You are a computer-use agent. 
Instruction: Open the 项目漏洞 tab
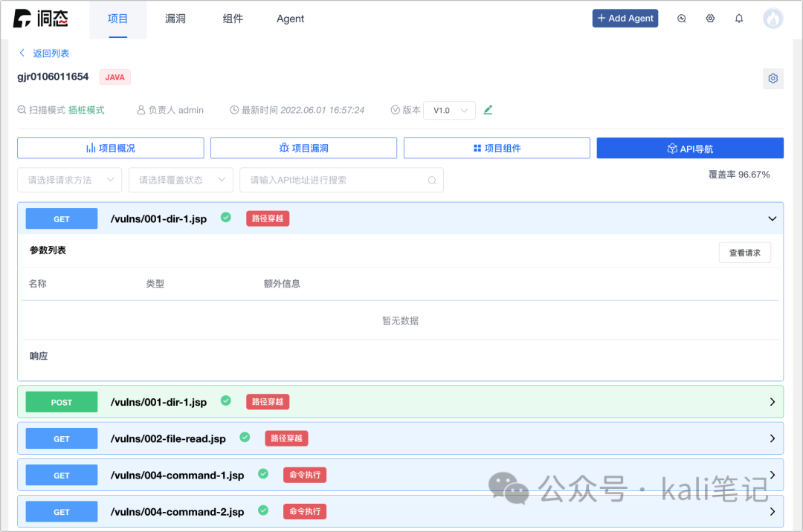(x=303, y=149)
